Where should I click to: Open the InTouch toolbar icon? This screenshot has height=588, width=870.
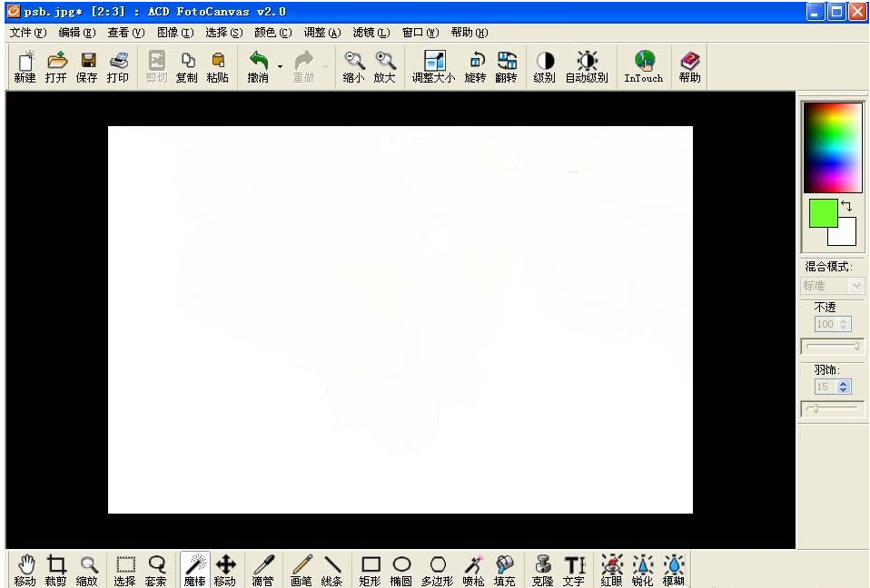pyautogui.click(x=643, y=67)
